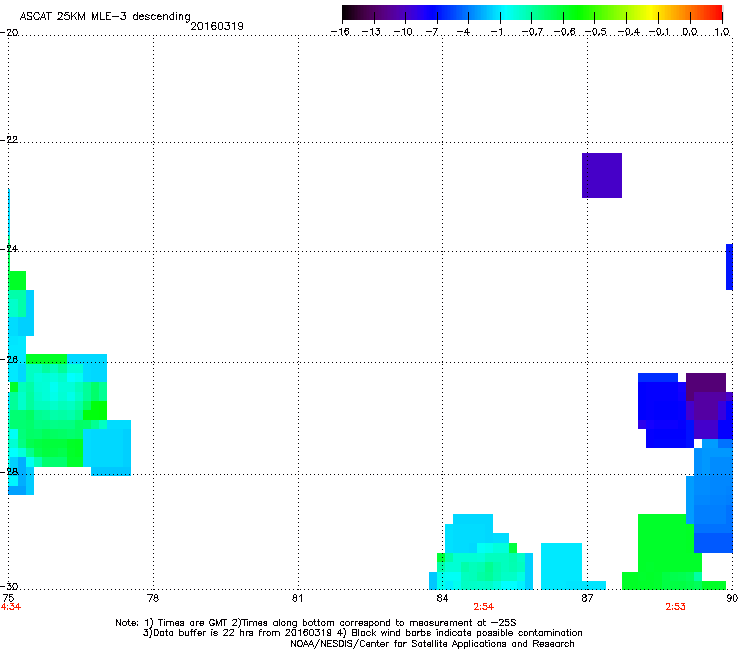Click the NOAA/NESDIS credit line
Screen dimensions: 740x650
432,644
